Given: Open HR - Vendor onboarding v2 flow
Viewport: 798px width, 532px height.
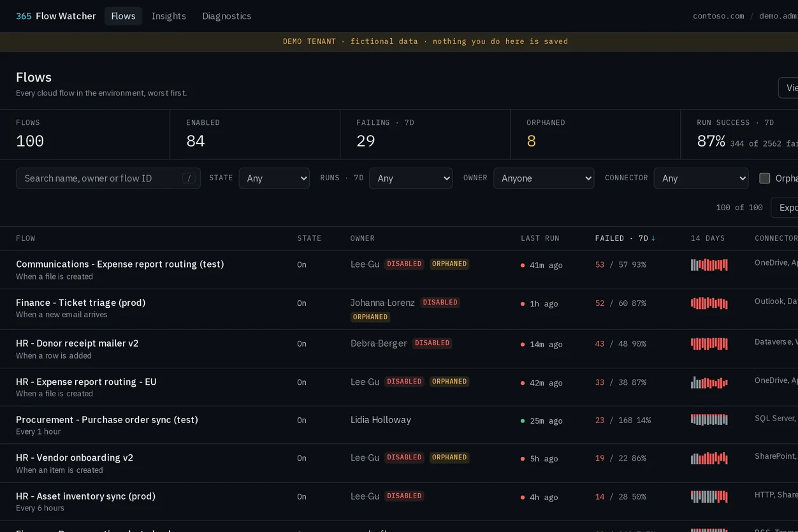Looking at the screenshot, I should (x=75, y=457).
